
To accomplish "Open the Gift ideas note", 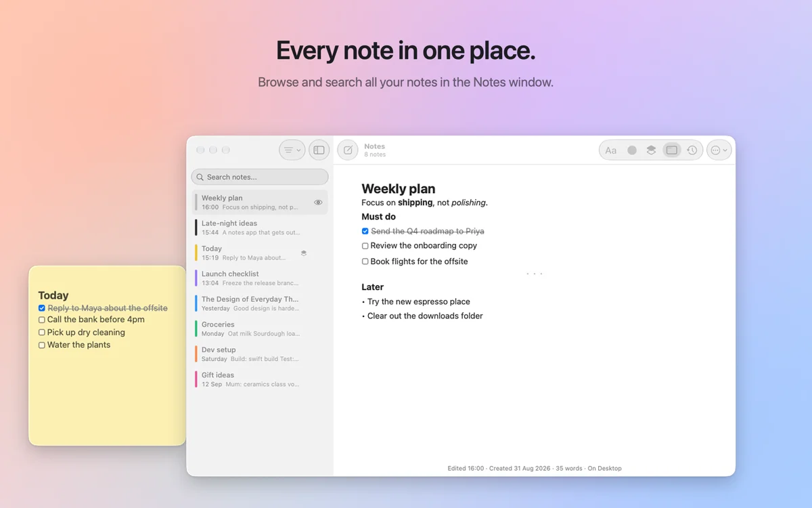I will (260, 379).
